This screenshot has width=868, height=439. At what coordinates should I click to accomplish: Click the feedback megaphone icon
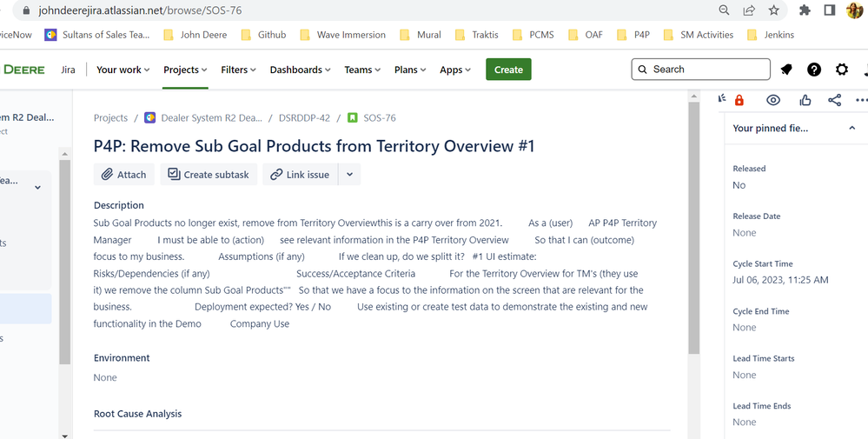pyautogui.click(x=722, y=99)
